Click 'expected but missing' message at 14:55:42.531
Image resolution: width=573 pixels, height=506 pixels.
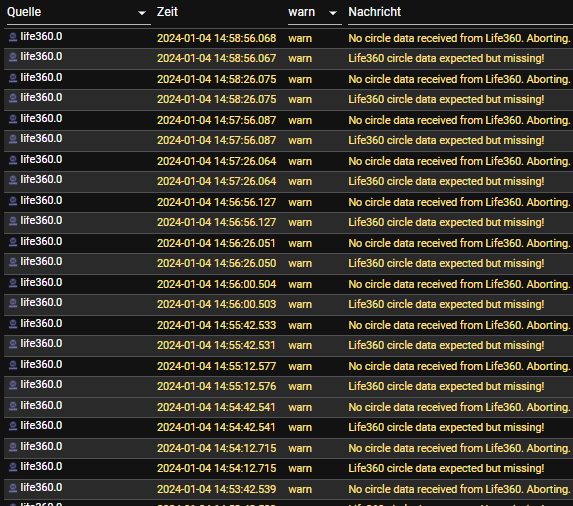pos(446,345)
